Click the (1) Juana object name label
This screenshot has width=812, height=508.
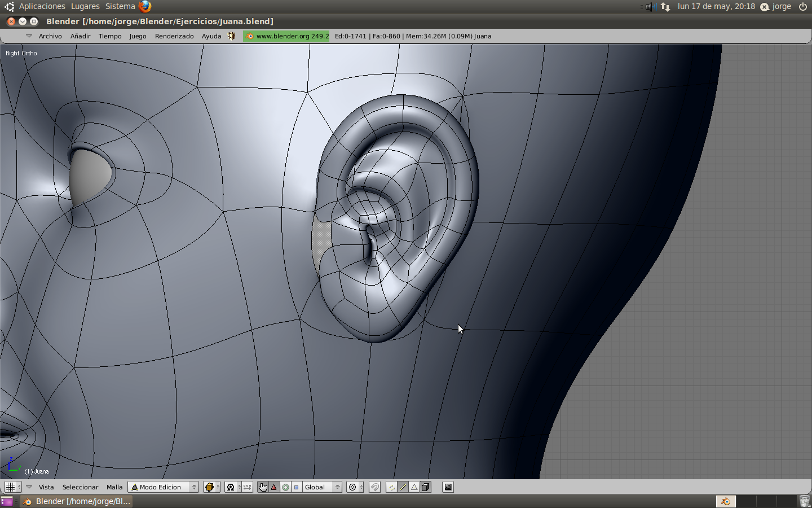(37, 471)
